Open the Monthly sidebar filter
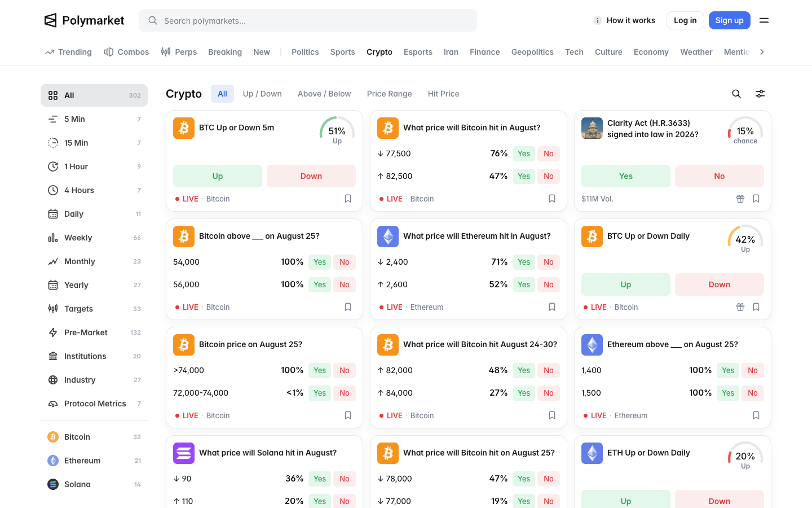The image size is (812, 508). [x=94, y=261]
